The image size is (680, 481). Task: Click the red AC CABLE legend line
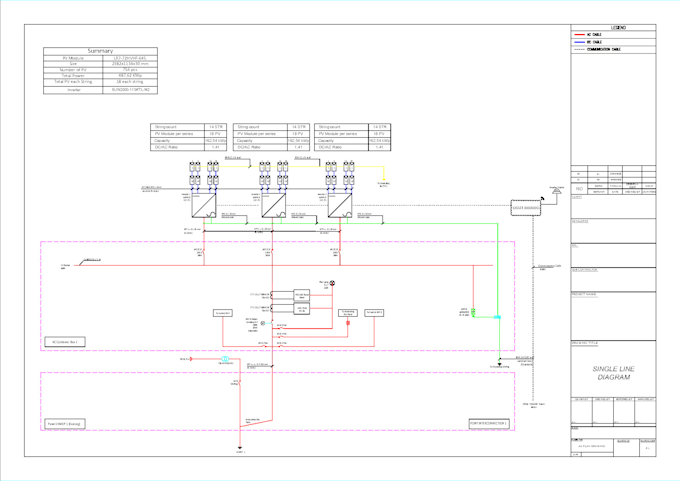(x=579, y=35)
